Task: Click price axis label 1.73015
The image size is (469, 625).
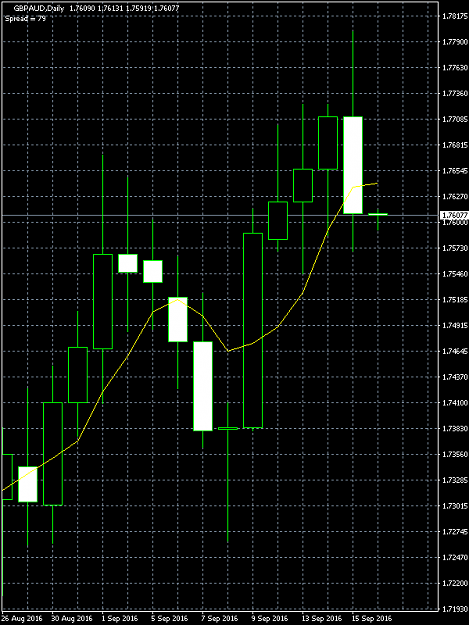Action: tap(455, 506)
